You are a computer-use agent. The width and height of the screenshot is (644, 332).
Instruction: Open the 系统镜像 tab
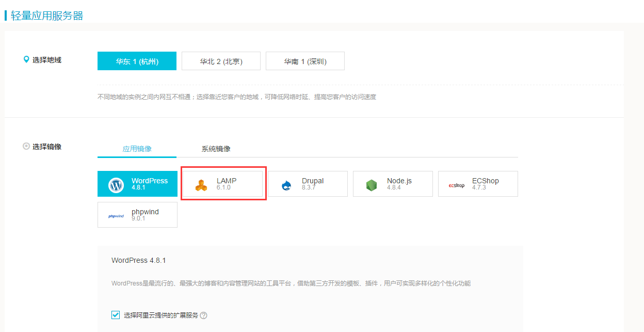(x=216, y=149)
